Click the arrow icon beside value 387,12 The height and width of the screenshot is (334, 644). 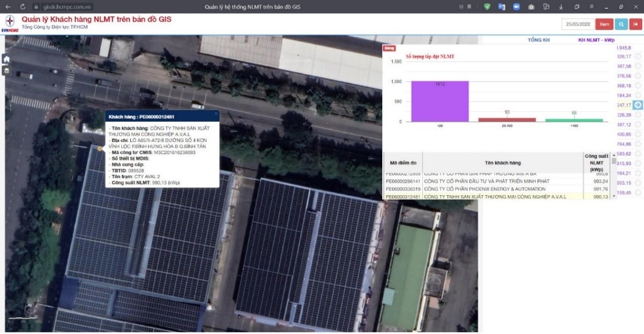(637, 124)
